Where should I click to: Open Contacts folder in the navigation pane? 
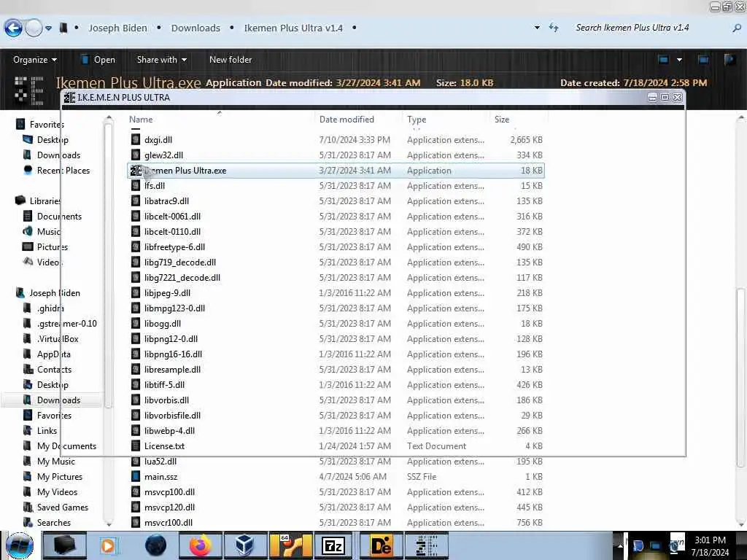(54, 370)
